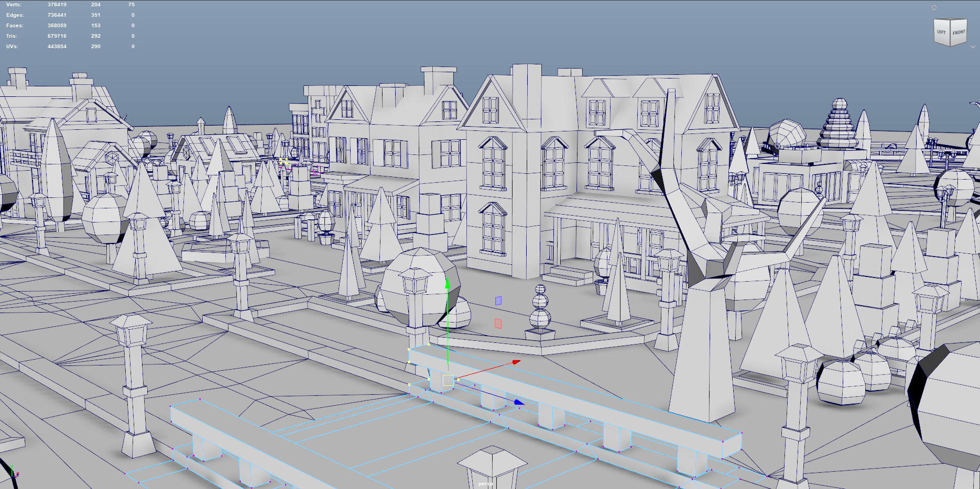Click the LEFT face of the ViewCube
Screen dimensions: 980x489
pyautogui.click(x=942, y=32)
